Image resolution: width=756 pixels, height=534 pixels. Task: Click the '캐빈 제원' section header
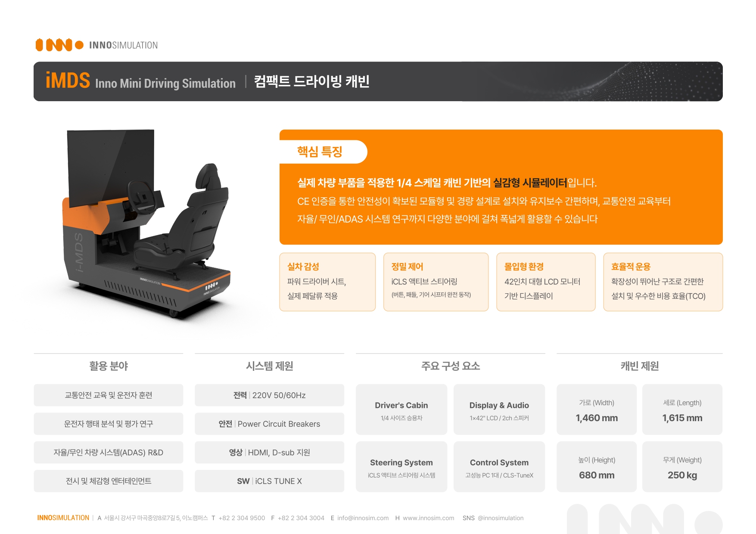640,366
